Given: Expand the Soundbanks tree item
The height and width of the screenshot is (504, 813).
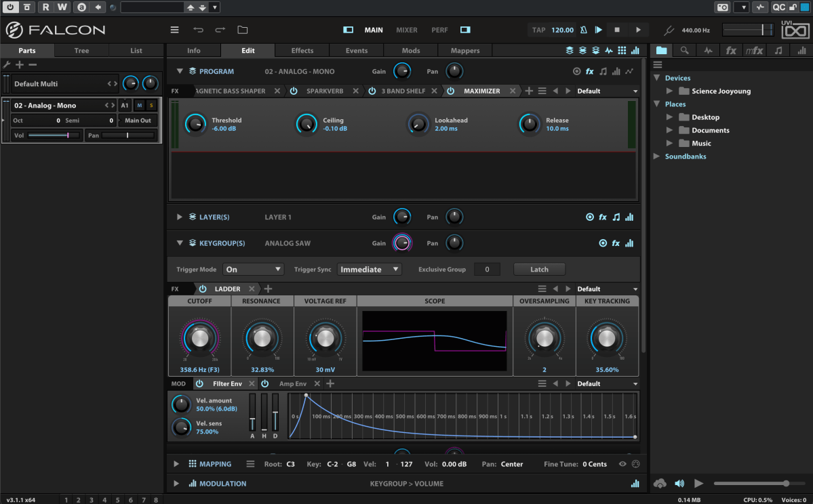Looking at the screenshot, I should pyautogui.click(x=656, y=156).
